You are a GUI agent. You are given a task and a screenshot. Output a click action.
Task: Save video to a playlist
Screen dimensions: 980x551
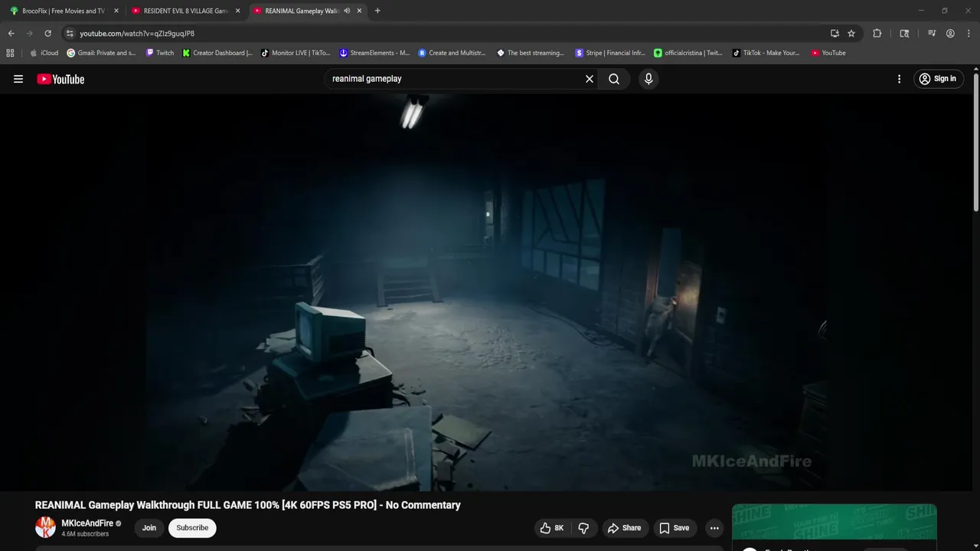click(675, 528)
